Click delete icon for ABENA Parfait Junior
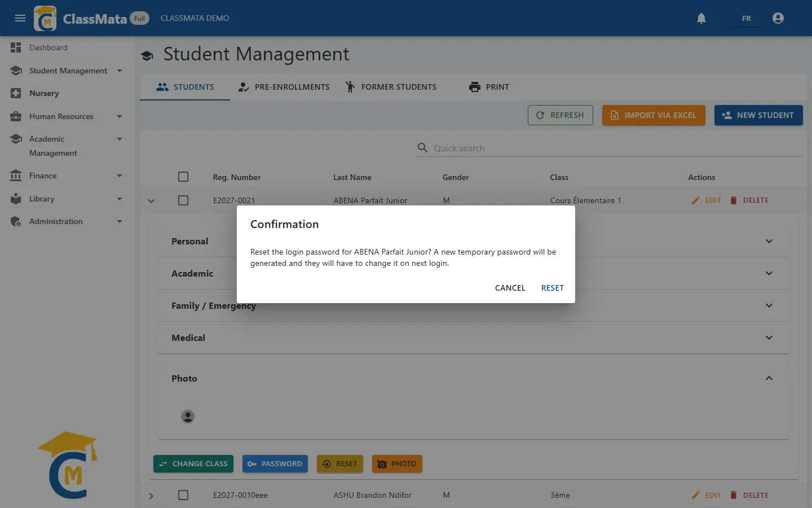Image resolution: width=812 pixels, height=508 pixels. (734, 200)
